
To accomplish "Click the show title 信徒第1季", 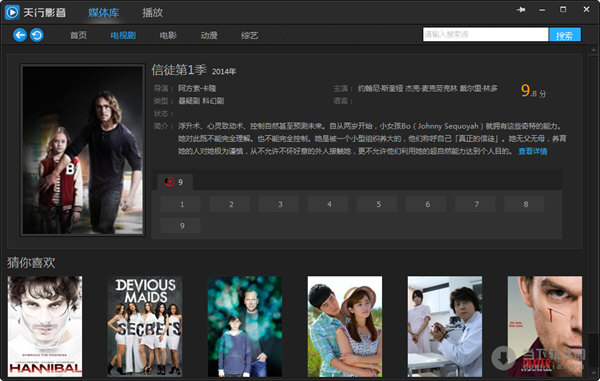I will coord(179,70).
